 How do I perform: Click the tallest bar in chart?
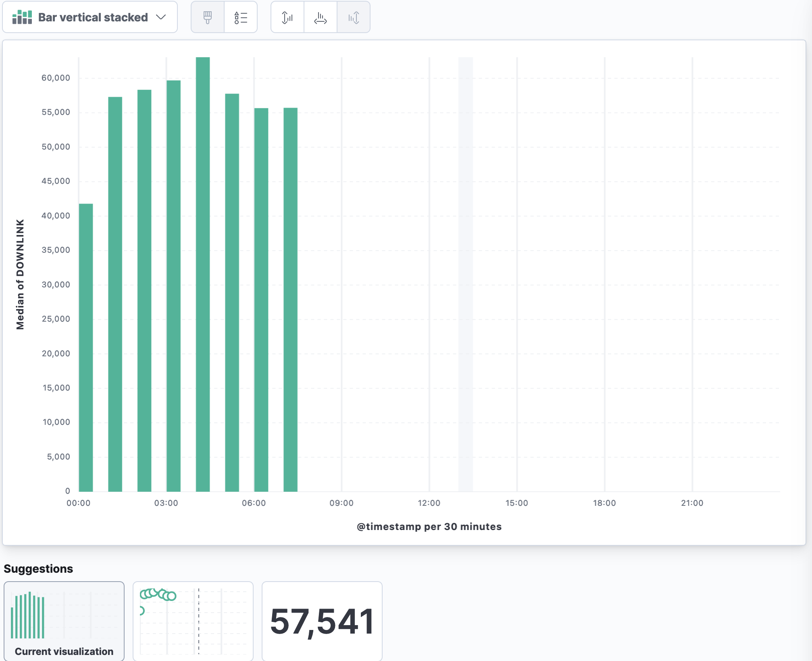pyautogui.click(x=203, y=274)
